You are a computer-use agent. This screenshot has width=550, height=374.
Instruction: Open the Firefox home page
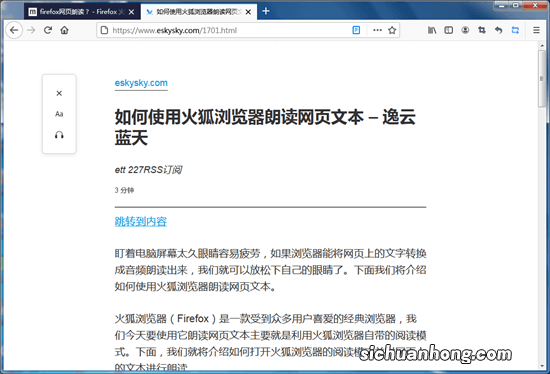pyautogui.click(x=65, y=30)
